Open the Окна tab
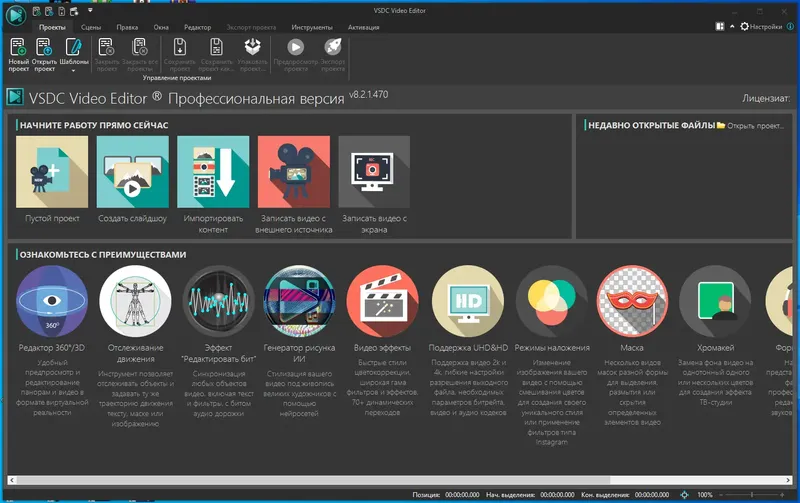The height and width of the screenshot is (503, 800). [x=161, y=27]
